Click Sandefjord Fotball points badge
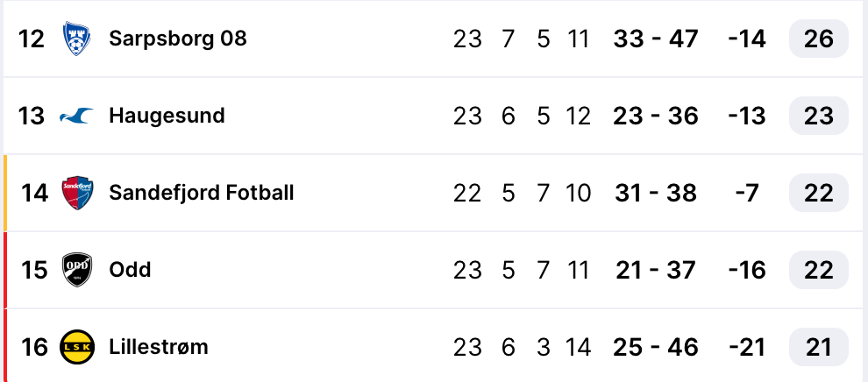The width and height of the screenshot is (868, 382). coord(818,193)
